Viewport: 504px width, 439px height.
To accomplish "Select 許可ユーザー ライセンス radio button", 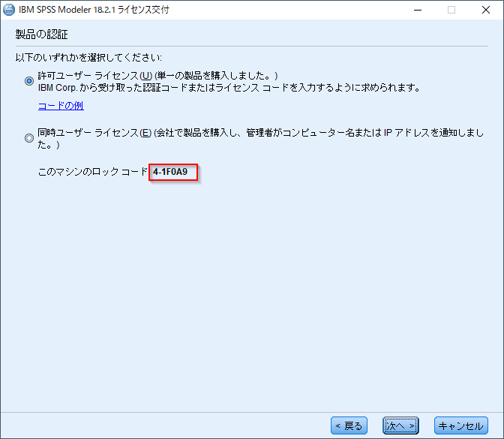I will (x=29, y=81).
